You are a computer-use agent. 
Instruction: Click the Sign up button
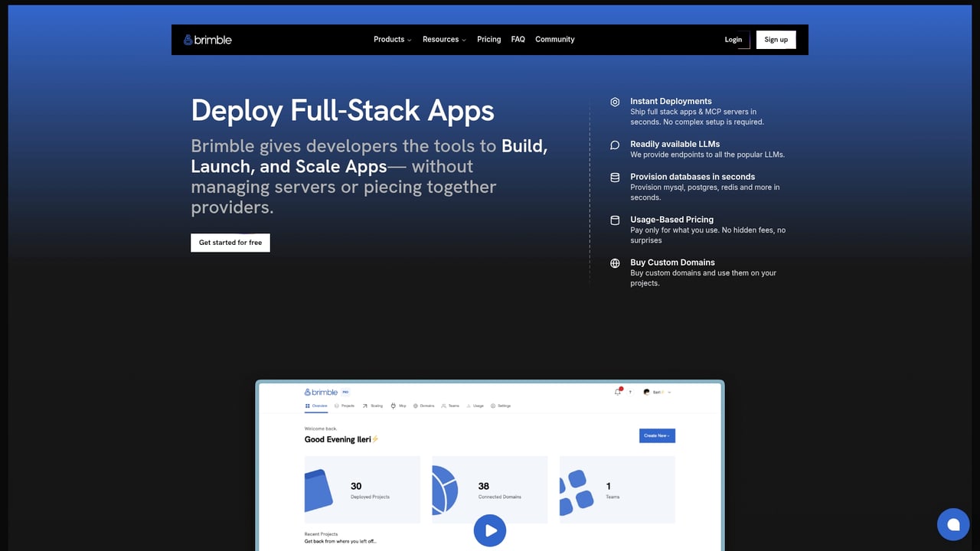pyautogui.click(x=776, y=40)
